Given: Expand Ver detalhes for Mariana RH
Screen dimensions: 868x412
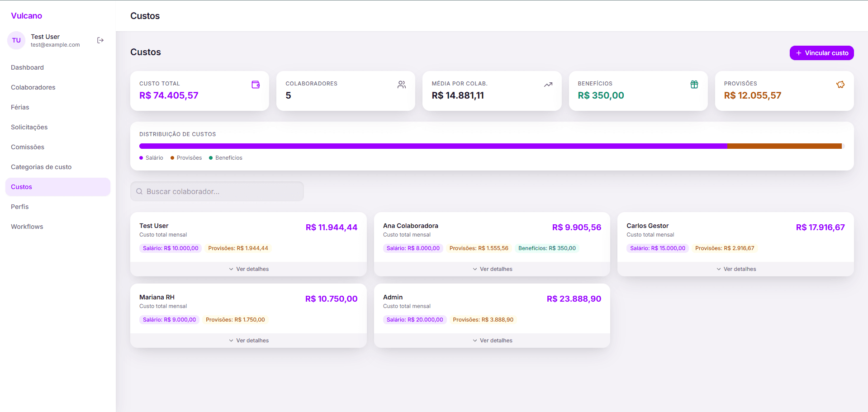Looking at the screenshot, I should pos(248,341).
